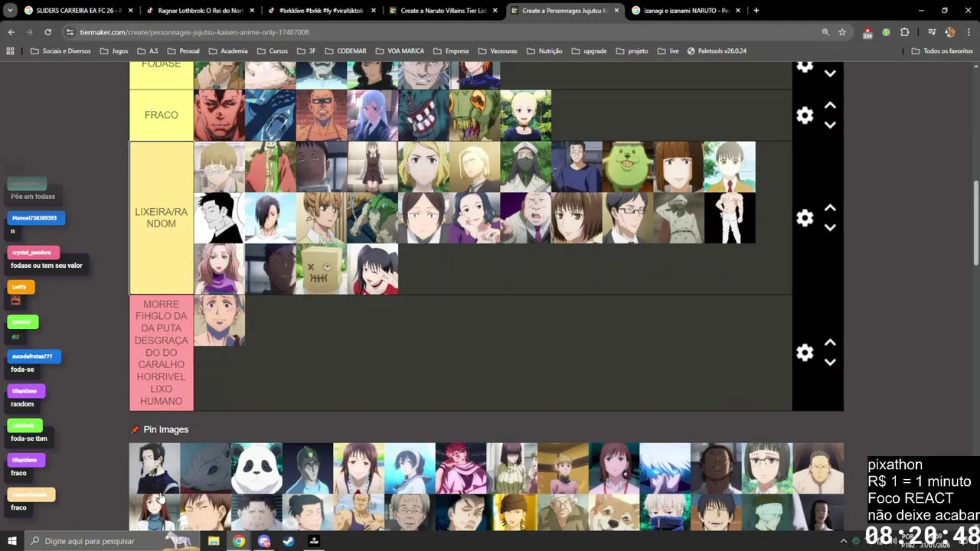This screenshot has height=551, width=980.
Task: Open the Jogos bookmark folder
Action: (113, 51)
